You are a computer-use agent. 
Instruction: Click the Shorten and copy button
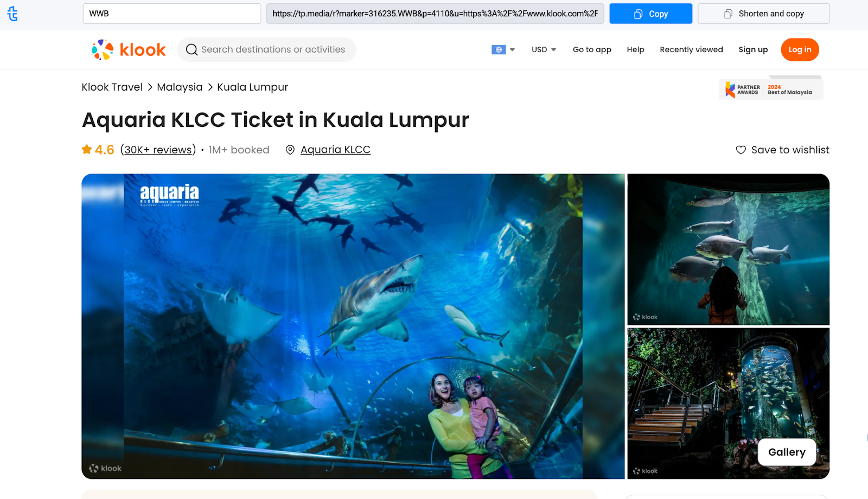(763, 14)
